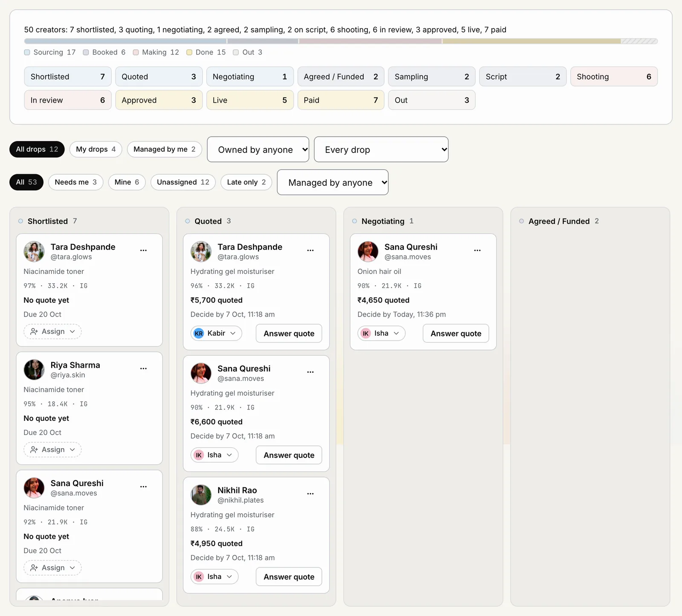Select the Late only filter pill
This screenshot has height=616, width=682.
[x=246, y=182]
